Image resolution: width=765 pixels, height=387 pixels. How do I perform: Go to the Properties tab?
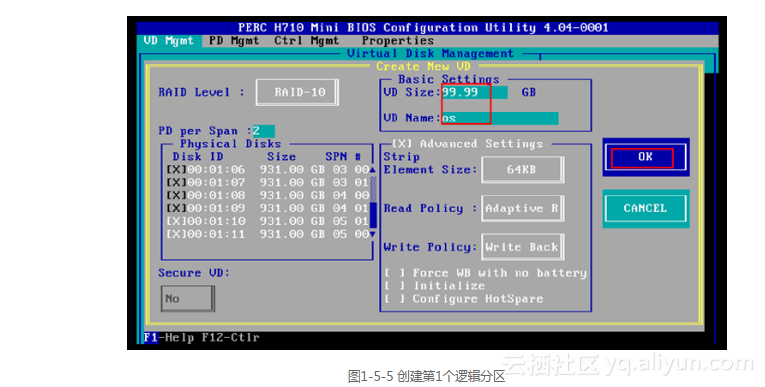point(398,41)
